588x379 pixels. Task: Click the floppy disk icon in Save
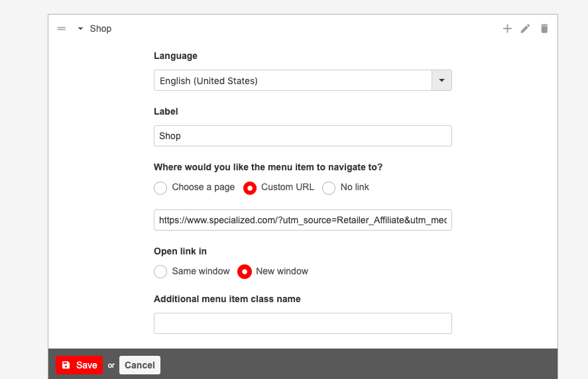click(x=66, y=365)
